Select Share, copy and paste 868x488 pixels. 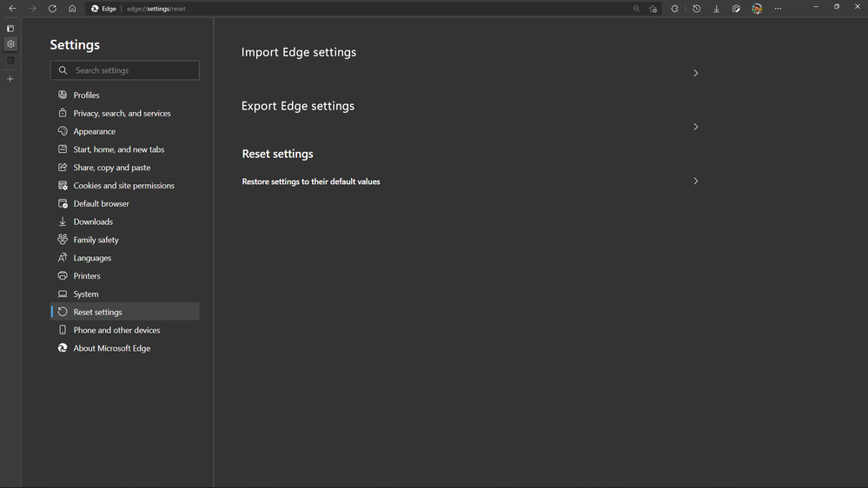124,167
